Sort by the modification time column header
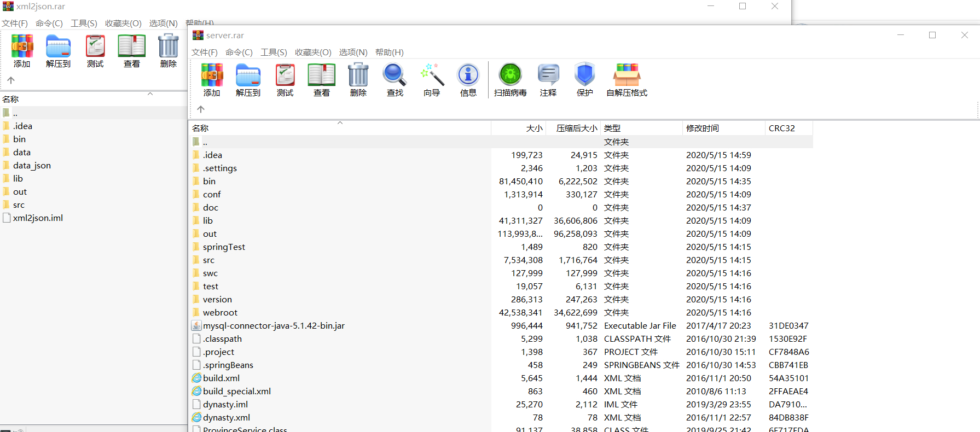Viewport: 980px width, 432px height. [723, 128]
